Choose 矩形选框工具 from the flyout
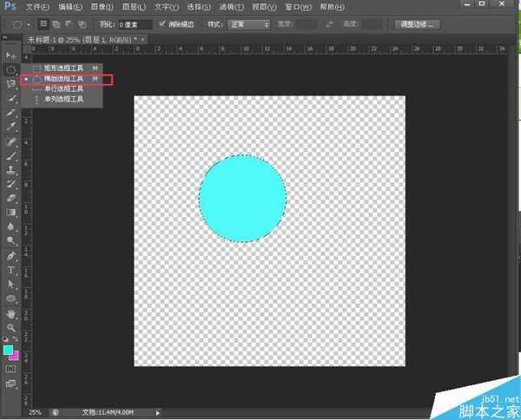521x420 pixels. [x=63, y=68]
